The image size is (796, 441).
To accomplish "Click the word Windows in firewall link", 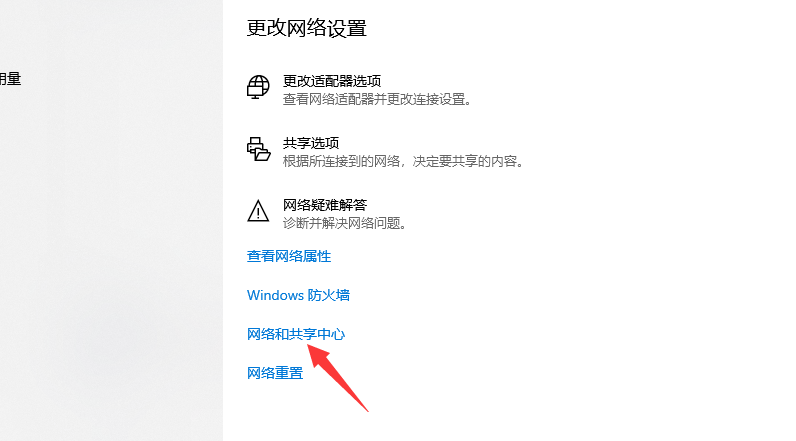I will coord(275,295).
